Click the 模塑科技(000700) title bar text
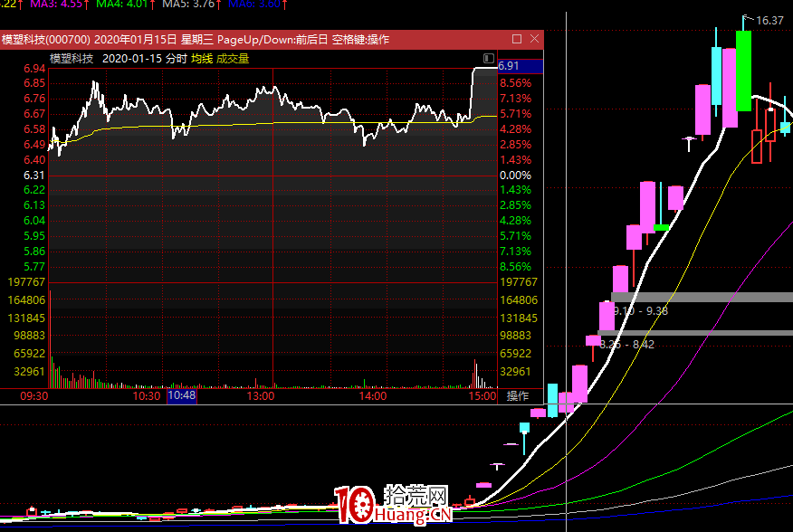 pyautogui.click(x=45, y=40)
